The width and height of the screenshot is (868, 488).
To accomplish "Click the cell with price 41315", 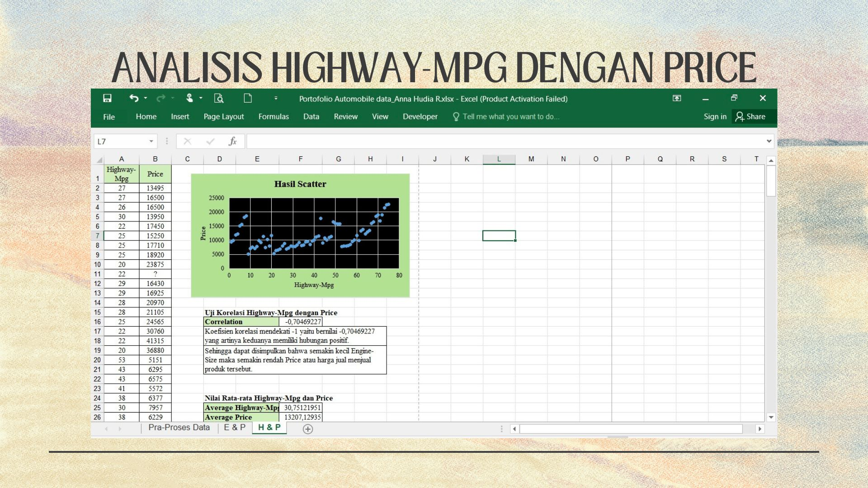I will (155, 341).
